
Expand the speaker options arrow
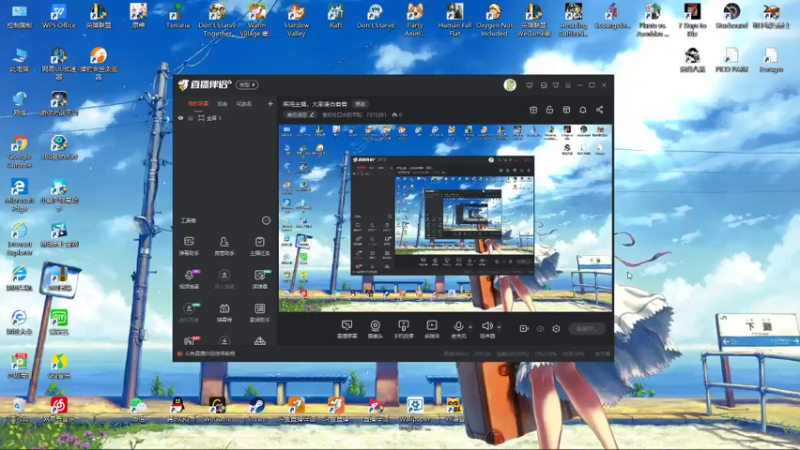pos(499,327)
